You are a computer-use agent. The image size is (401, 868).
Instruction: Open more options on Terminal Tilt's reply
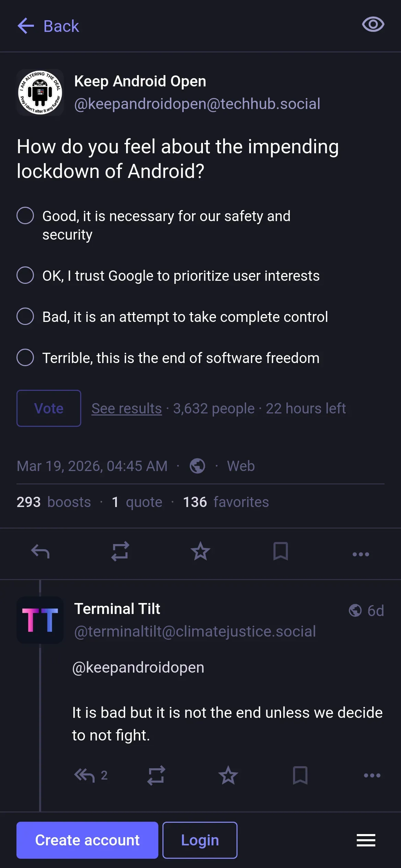click(372, 775)
